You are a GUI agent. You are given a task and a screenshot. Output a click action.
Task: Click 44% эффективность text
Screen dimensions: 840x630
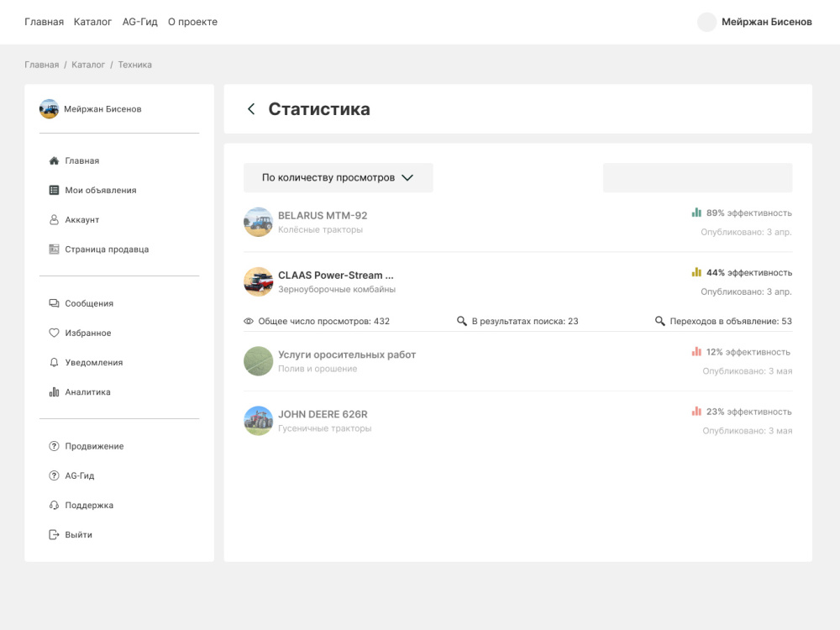[x=749, y=273]
